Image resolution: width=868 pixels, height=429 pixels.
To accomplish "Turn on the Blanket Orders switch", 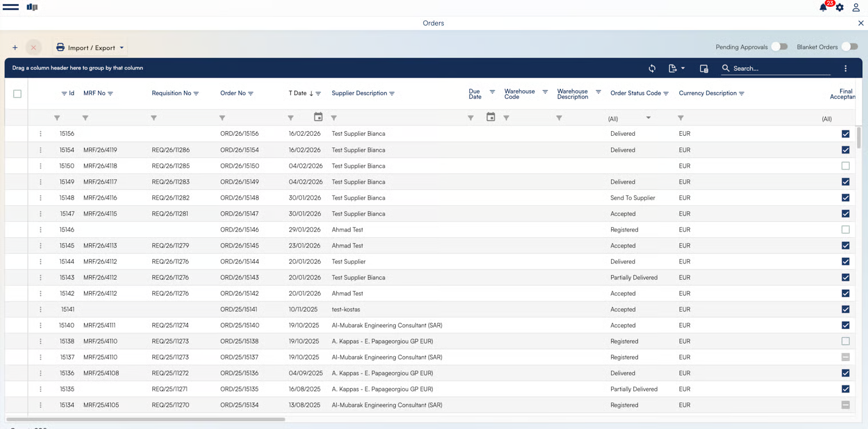I will (850, 47).
